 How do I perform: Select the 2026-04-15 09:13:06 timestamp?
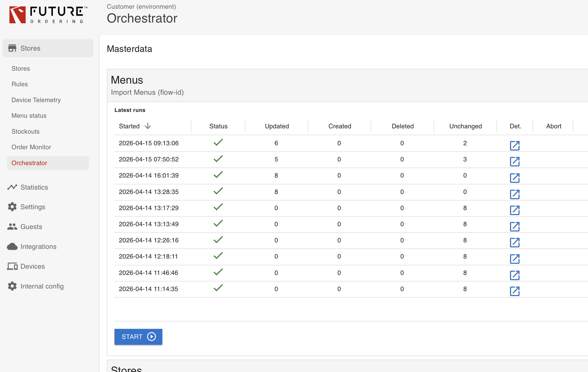click(x=149, y=143)
